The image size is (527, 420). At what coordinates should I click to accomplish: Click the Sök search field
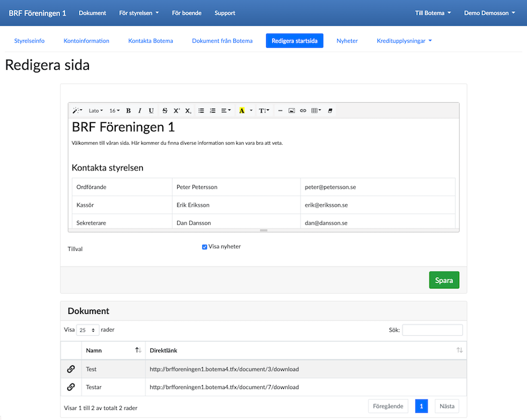[432, 330]
